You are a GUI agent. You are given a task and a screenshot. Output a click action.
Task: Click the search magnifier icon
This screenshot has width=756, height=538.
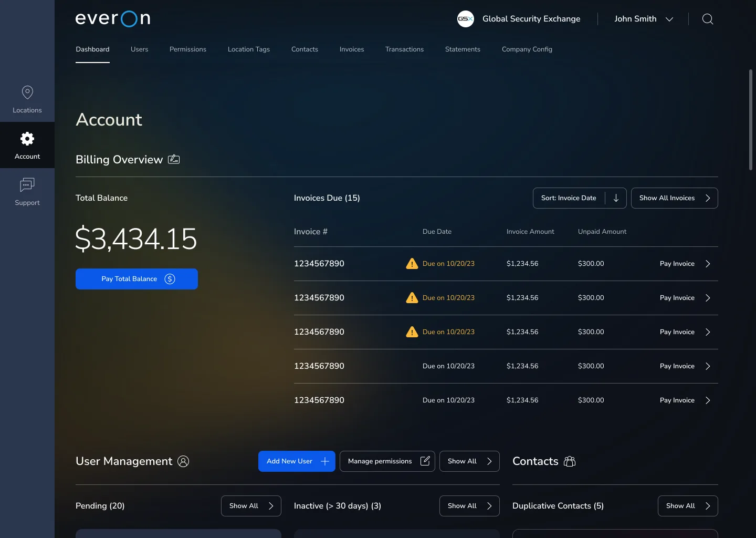[x=708, y=19]
